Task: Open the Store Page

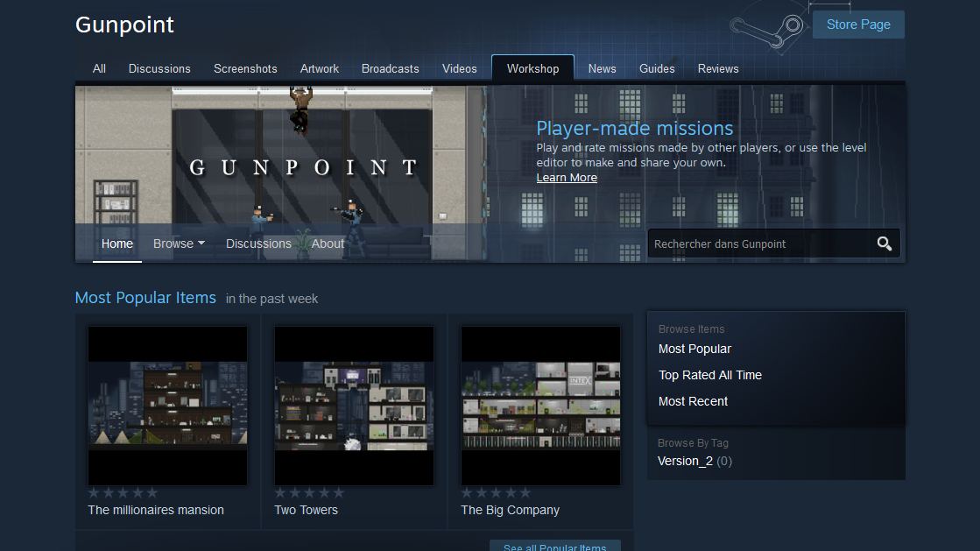Action: pos(858,25)
